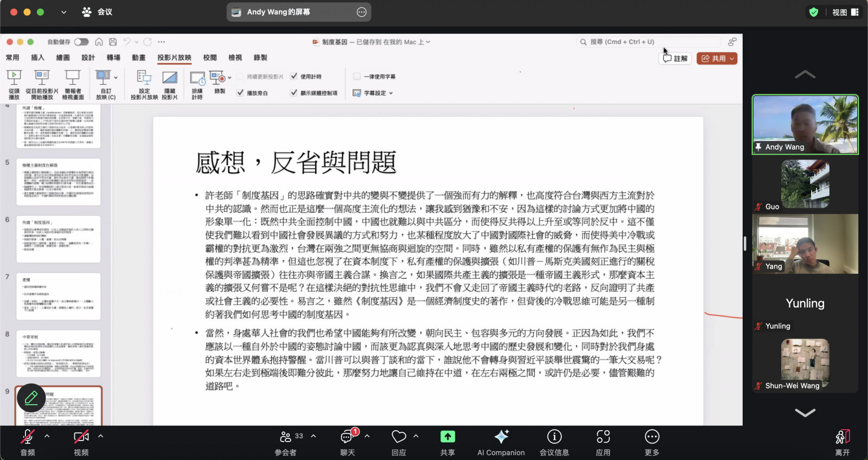
Task: Click the green share screen icon
Action: (x=448, y=437)
